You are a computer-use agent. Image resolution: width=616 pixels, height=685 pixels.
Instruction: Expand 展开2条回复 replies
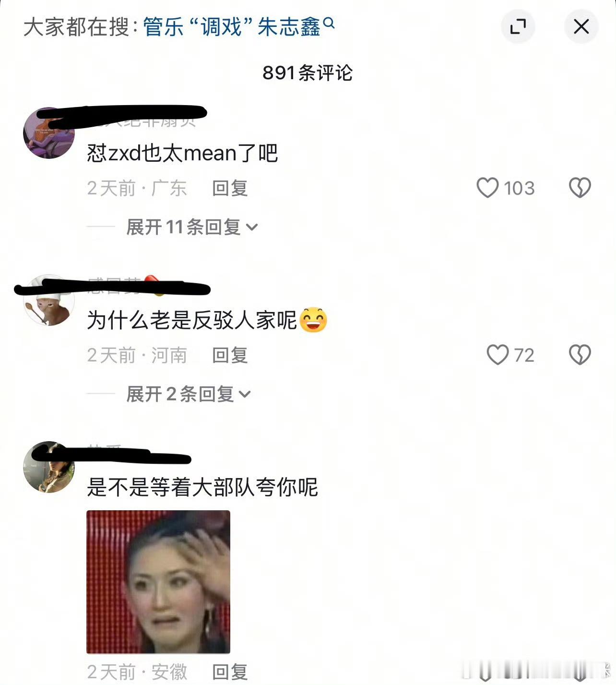pyautogui.click(x=189, y=394)
